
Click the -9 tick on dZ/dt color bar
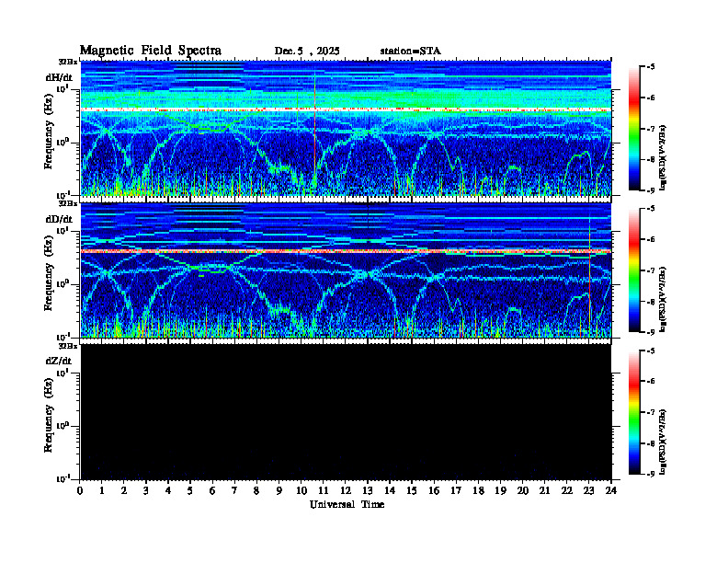click(651, 474)
